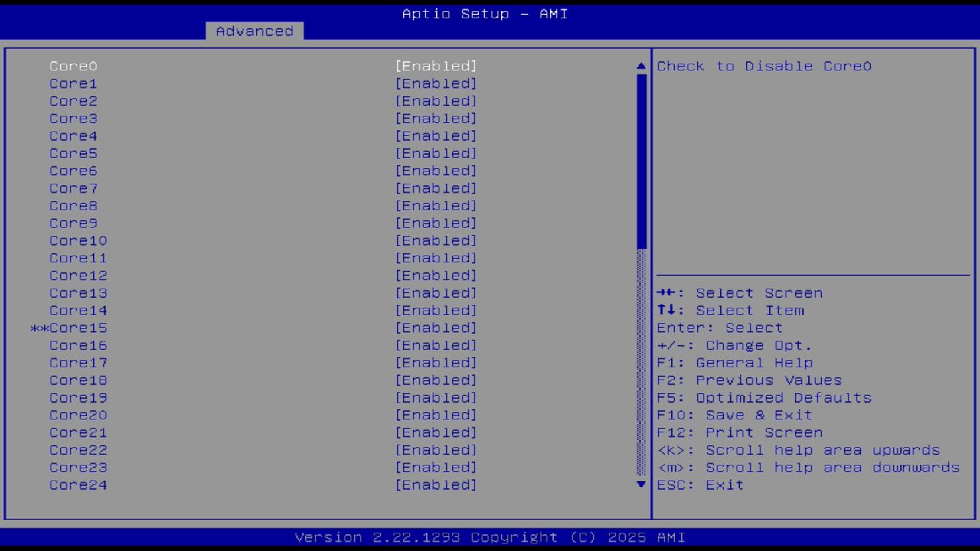This screenshot has width=980, height=551.
Task: Select Core10 in the core list
Action: [77, 240]
